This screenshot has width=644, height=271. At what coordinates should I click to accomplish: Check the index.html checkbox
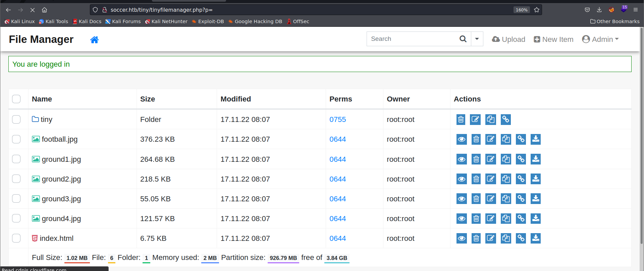click(16, 238)
